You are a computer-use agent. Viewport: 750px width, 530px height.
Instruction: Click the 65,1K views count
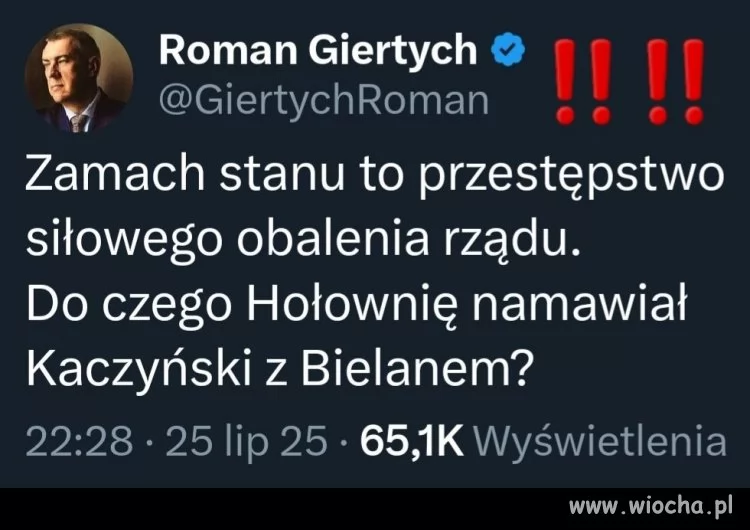(412, 441)
